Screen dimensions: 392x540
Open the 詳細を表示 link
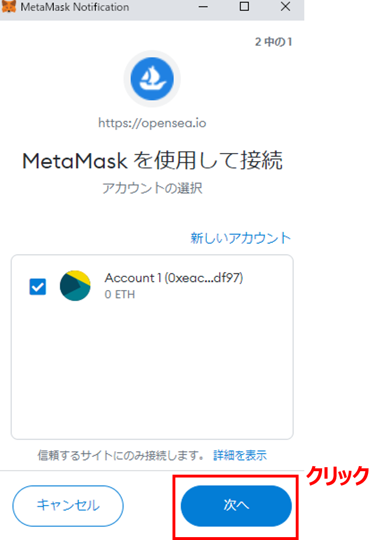pyautogui.click(x=240, y=455)
